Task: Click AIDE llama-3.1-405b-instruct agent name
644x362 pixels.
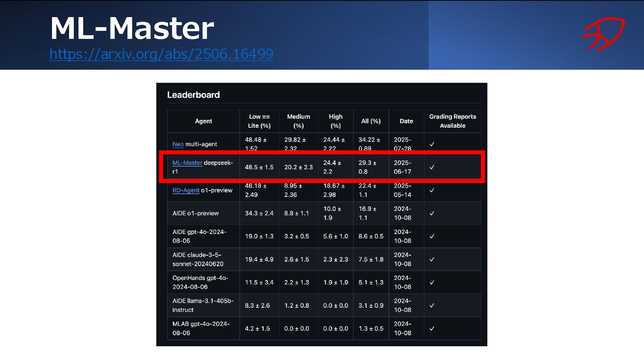Action: (x=203, y=305)
